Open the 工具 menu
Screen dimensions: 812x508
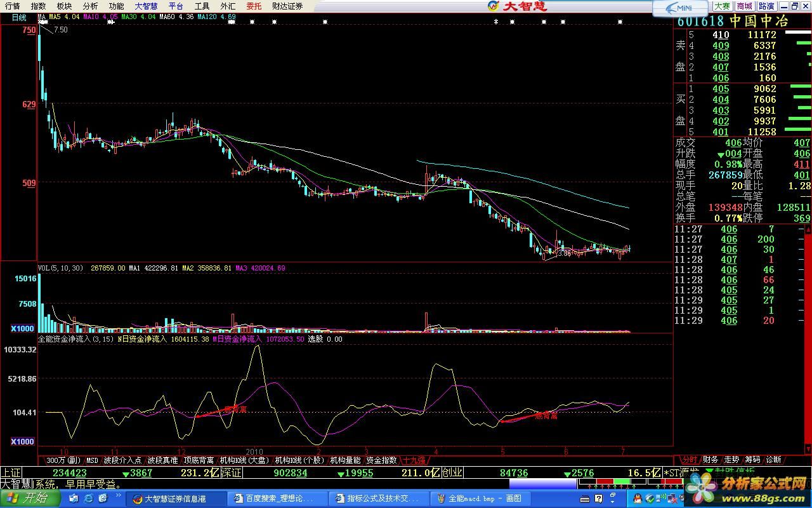click(x=202, y=6)
